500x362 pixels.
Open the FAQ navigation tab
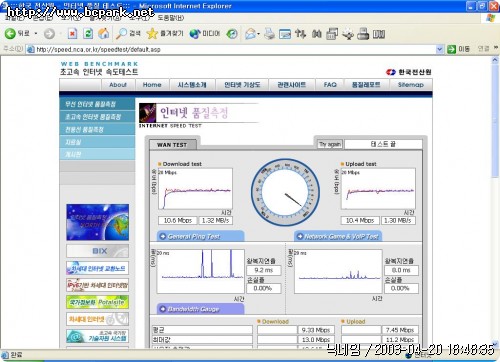tap(330, 85)
